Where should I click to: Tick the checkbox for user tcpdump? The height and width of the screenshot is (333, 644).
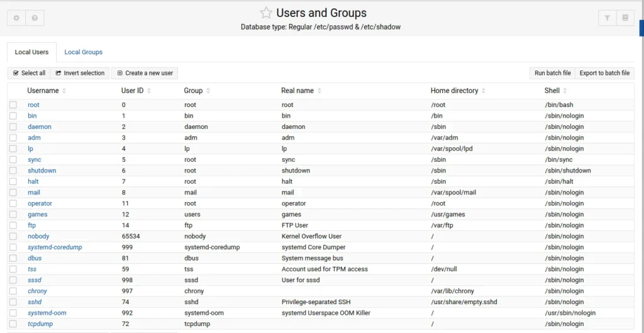[x=13, y=324]
